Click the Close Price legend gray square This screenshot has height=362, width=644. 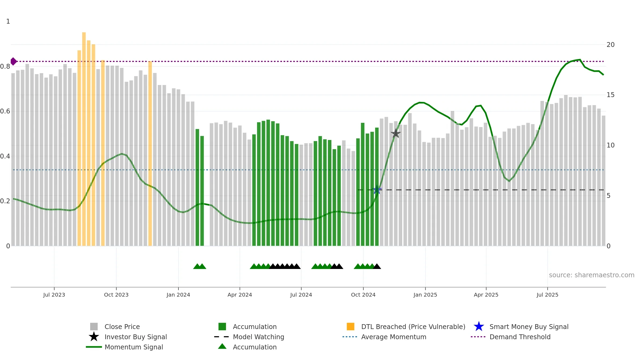click(x=94, y=327)
